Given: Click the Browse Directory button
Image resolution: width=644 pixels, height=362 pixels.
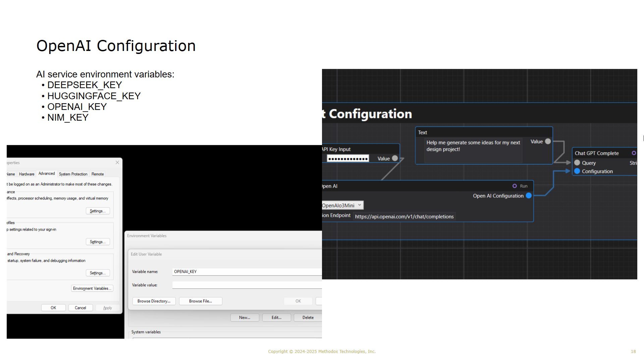Looking at the screenshot, I should pyautogui.click(x=154, y=301).
